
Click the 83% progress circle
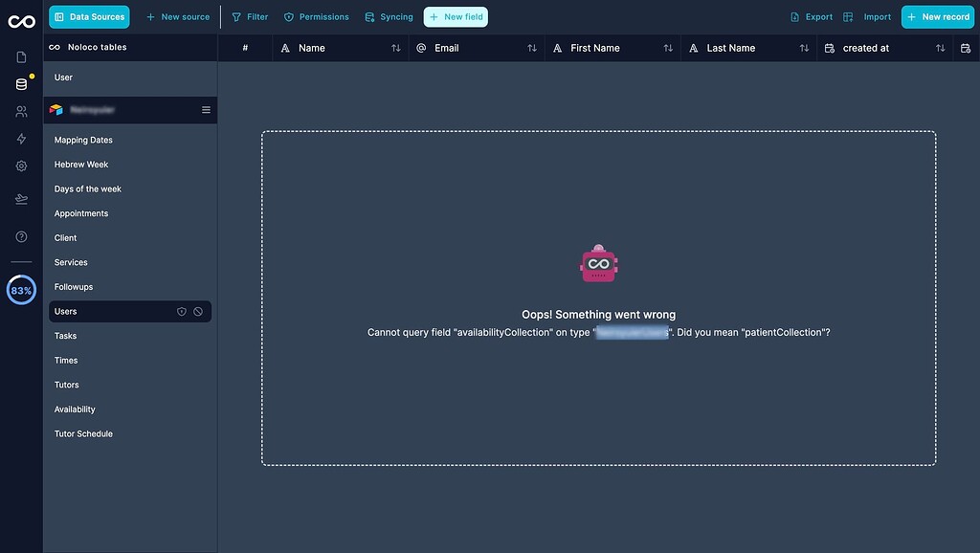[x=21, y=289]
